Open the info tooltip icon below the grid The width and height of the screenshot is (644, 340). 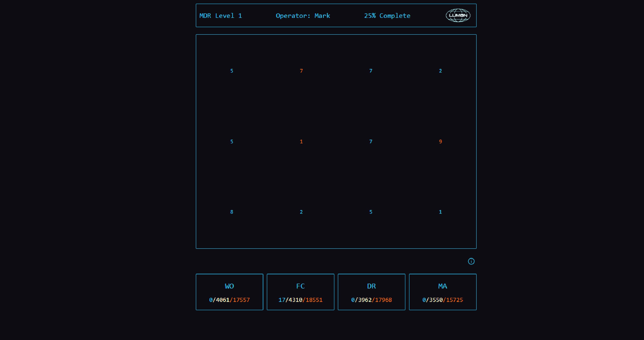click(x=471, y=261)
